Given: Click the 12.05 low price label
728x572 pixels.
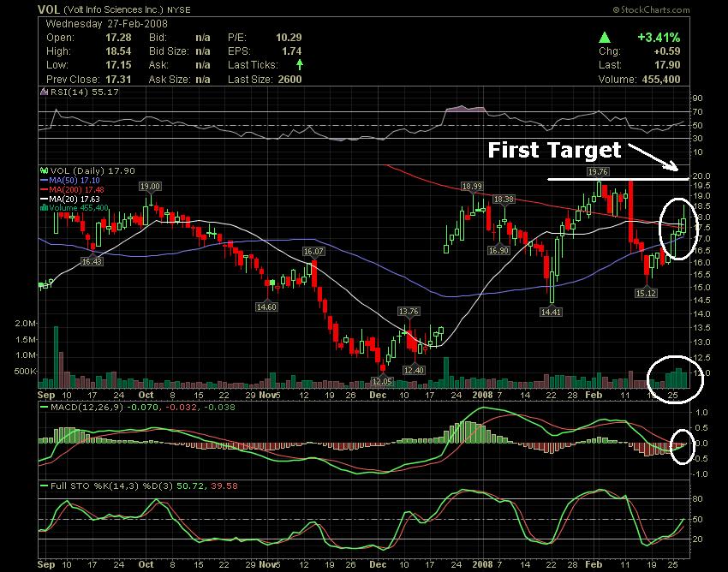Looking at the screenshot, I should click(383, 381).
